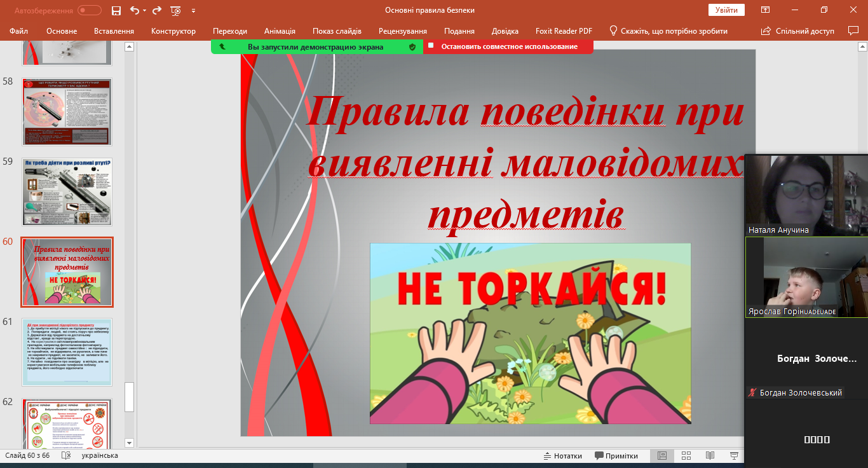This screenshot has height=468, width=868.
Task: Select slide 60 thumbnail
Action: [67, 272]
